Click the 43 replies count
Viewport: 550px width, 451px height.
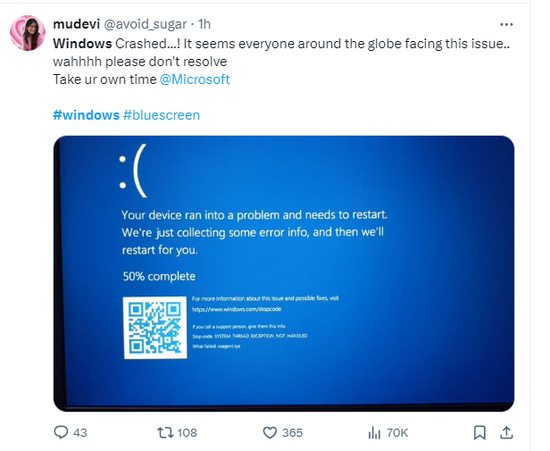[80, 433]
